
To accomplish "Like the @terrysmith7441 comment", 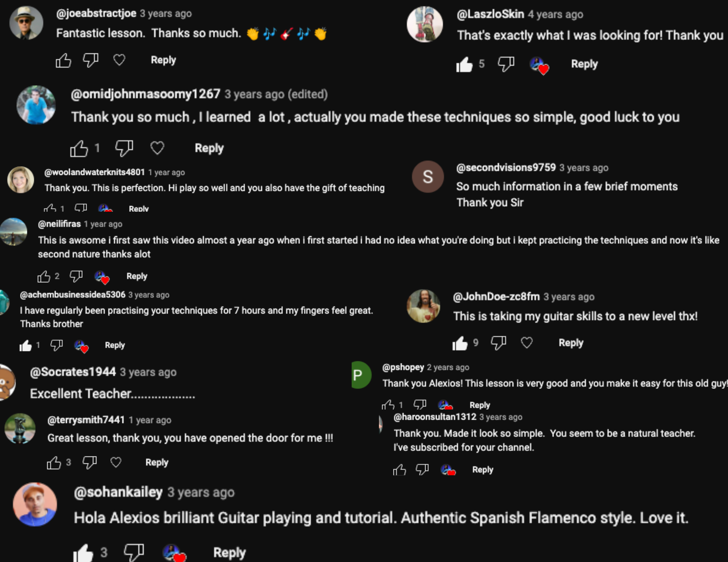I will tap(54, 462).
